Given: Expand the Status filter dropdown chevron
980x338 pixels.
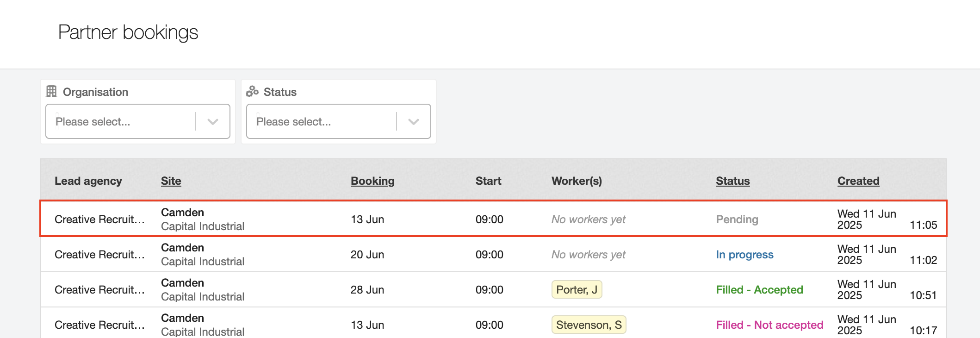Looking at the screenshot, I should (414, 122).
